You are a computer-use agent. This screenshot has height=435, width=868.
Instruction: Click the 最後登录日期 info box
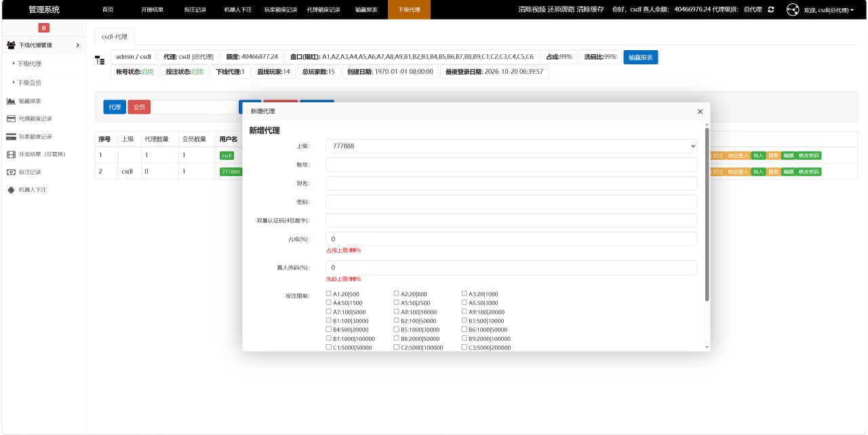coord(494,72)
